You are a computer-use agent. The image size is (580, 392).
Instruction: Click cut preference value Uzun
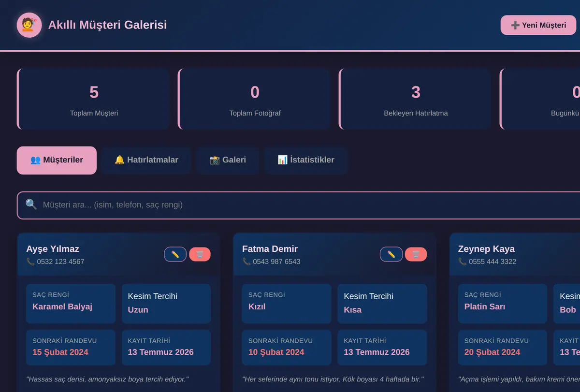138,310
